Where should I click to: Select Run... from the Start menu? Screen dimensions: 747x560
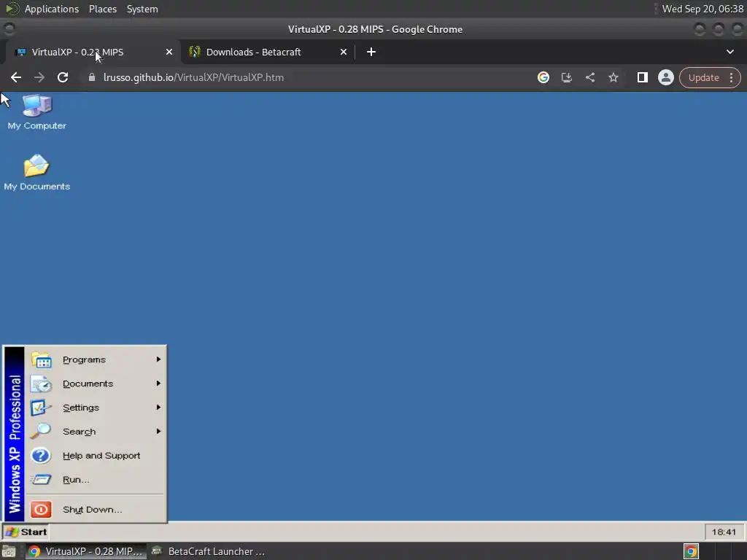[96, 480]
